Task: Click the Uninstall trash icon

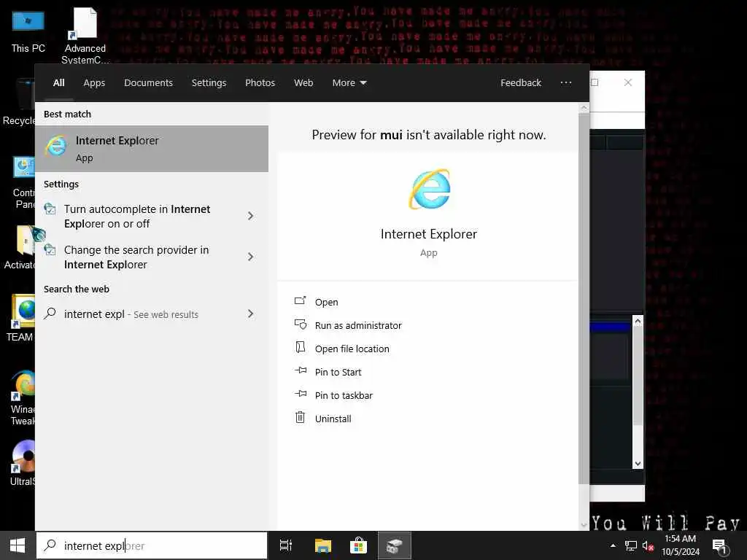Action: [300, 417]
